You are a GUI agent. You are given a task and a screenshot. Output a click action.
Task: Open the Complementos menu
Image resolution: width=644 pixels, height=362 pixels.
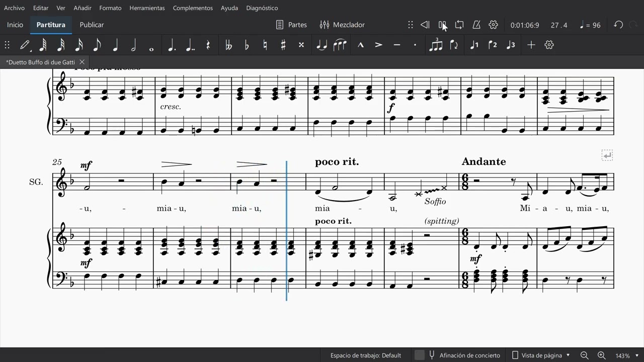(193, 8)
